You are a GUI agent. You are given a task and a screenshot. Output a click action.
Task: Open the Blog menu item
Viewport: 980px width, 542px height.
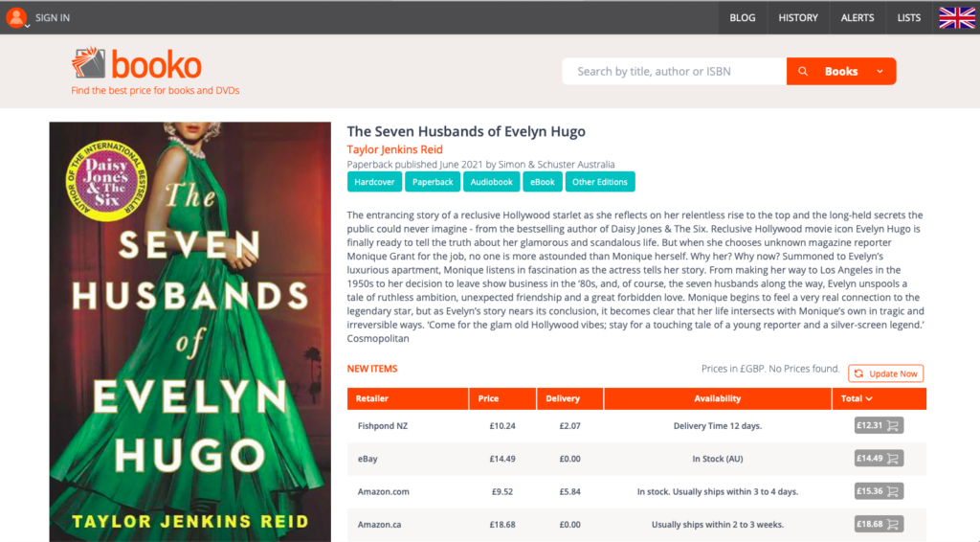coord(743,17)
